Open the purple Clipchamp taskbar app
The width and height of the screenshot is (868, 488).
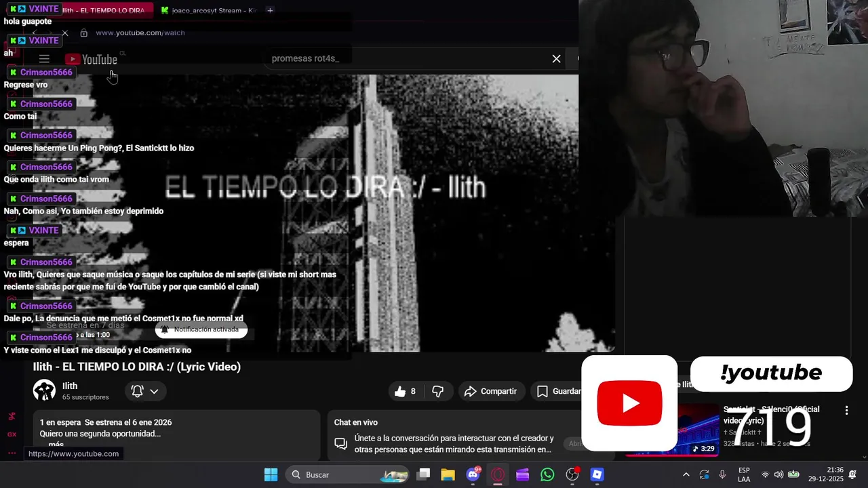point(522,474)
